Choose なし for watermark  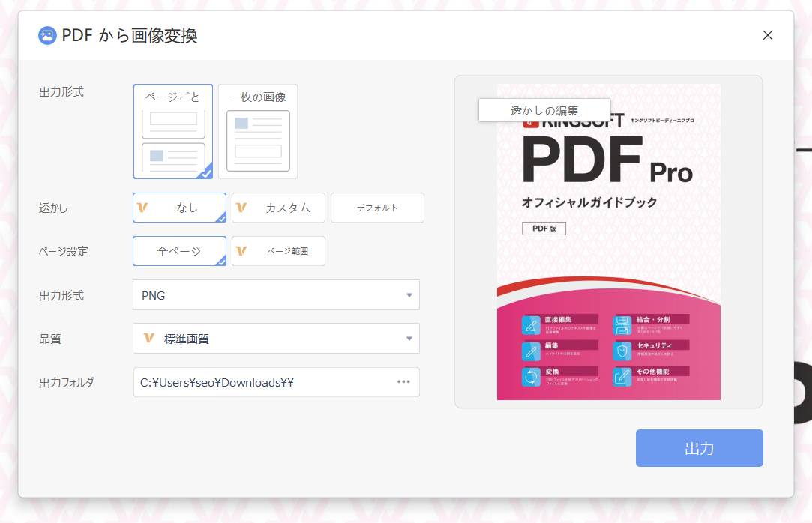click(x=180, y=208)
